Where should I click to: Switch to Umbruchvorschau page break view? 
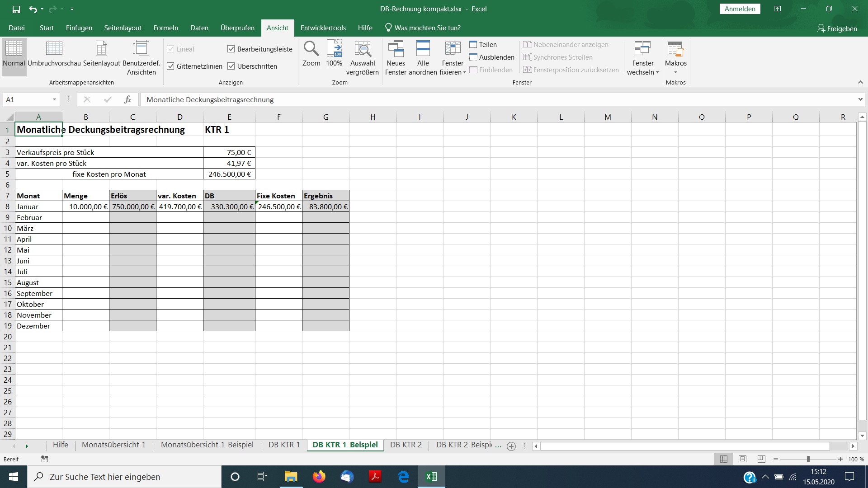[x=54, y=49]
